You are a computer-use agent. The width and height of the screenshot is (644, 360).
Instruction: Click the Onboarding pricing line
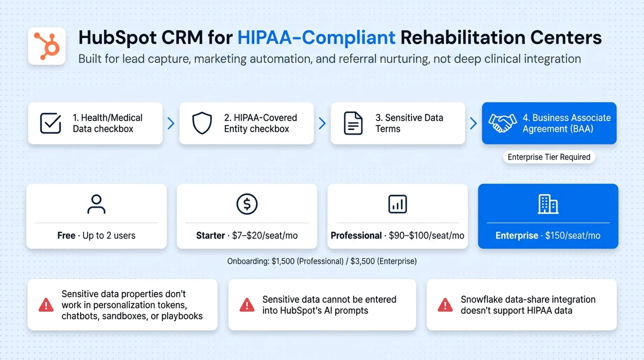click(322, 261)
